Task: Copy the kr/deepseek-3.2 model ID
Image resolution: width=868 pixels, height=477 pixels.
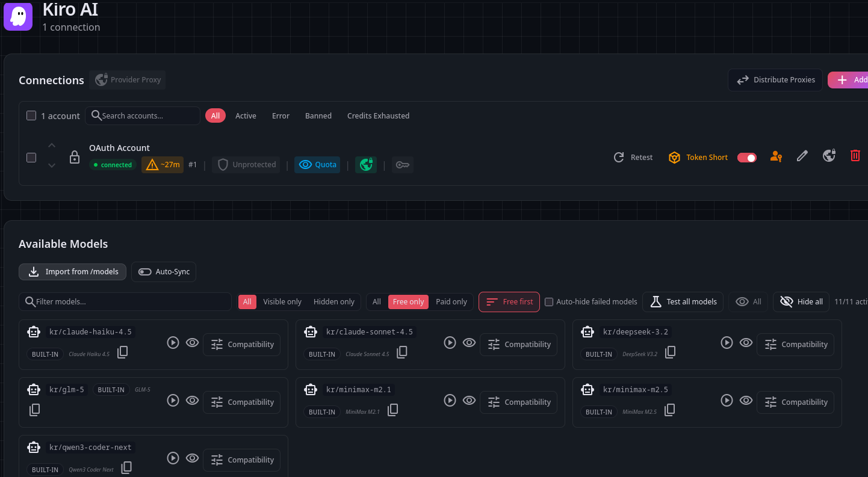Action: click(670, 352)
